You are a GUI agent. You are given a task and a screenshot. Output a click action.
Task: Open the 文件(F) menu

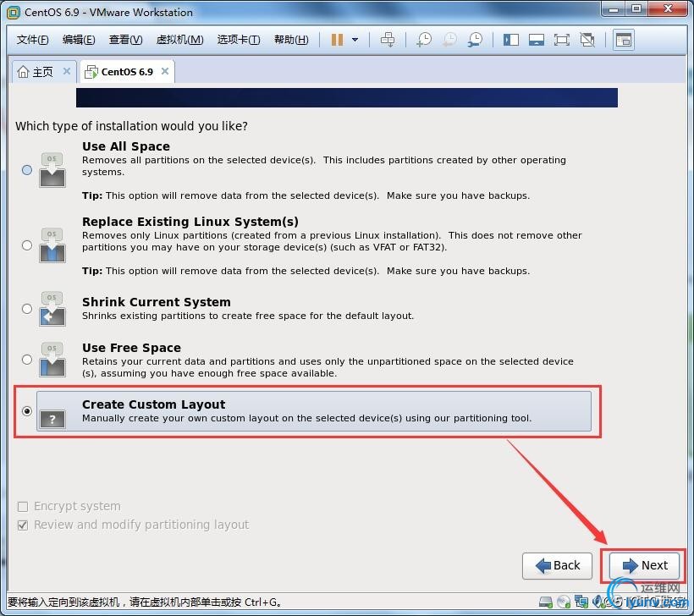click(x=32, y=40)
